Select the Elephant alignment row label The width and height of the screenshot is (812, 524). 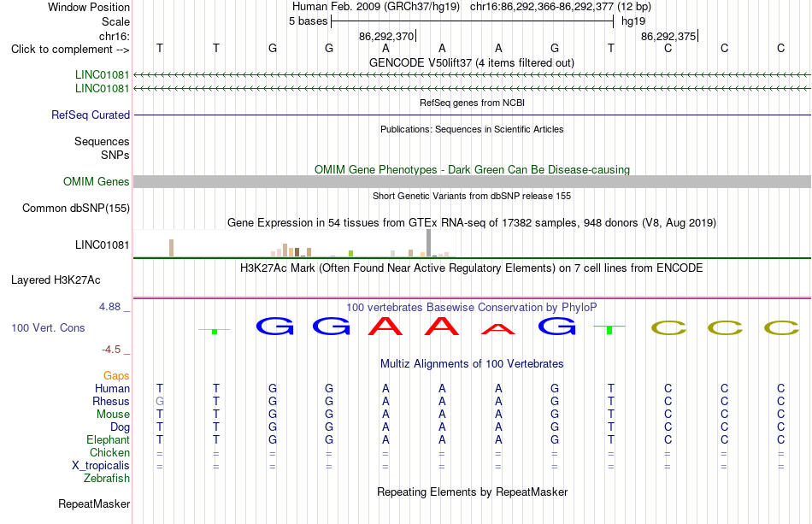108,439
